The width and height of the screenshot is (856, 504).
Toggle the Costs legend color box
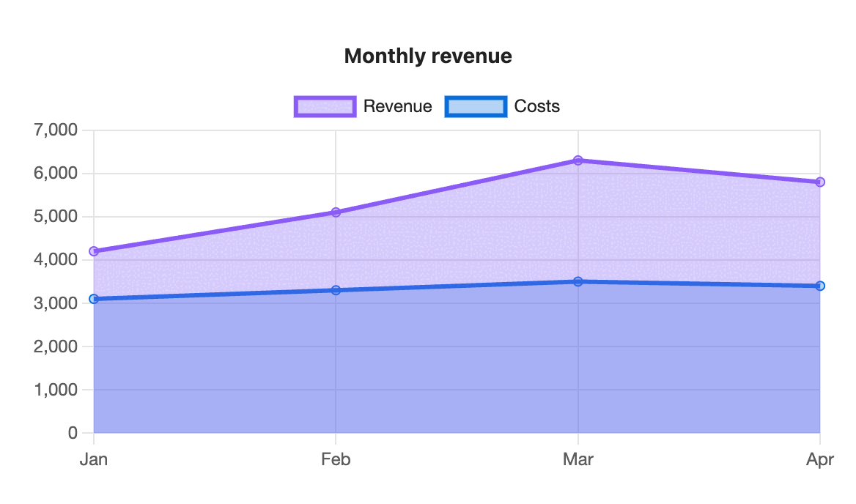[476, 106]
